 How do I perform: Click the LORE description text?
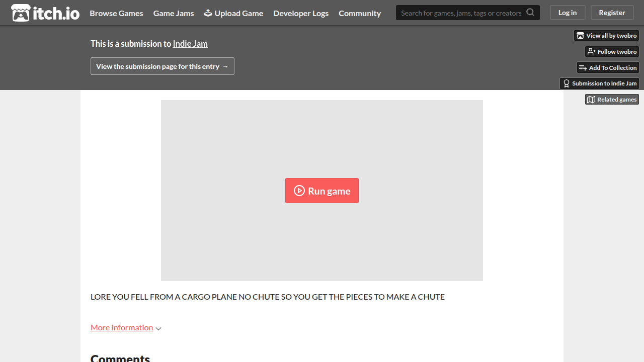[x=268, y=297]
